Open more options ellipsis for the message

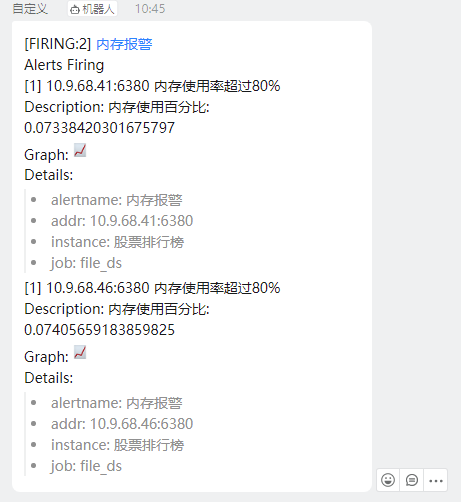pos(436,481)
